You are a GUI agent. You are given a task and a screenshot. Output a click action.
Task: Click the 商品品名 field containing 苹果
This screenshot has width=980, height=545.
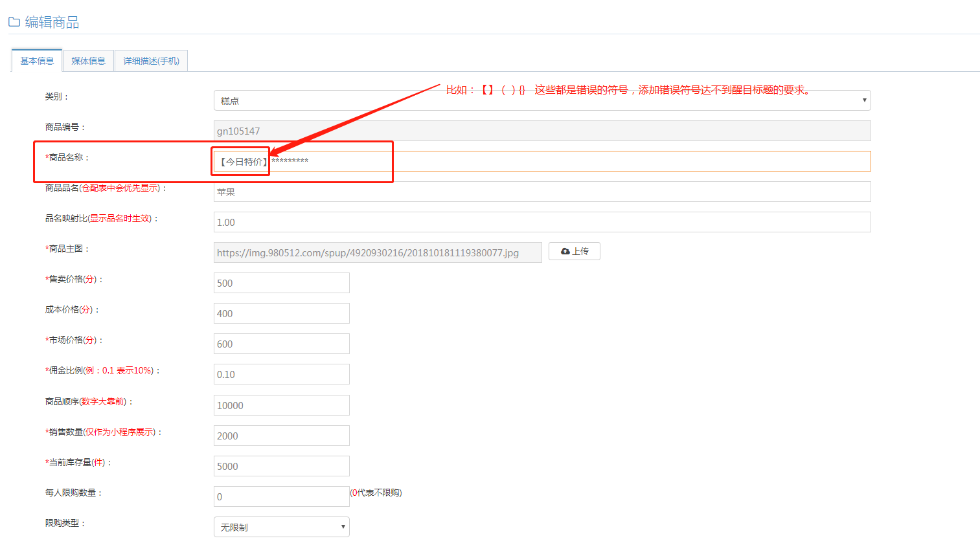click(542, 192)
